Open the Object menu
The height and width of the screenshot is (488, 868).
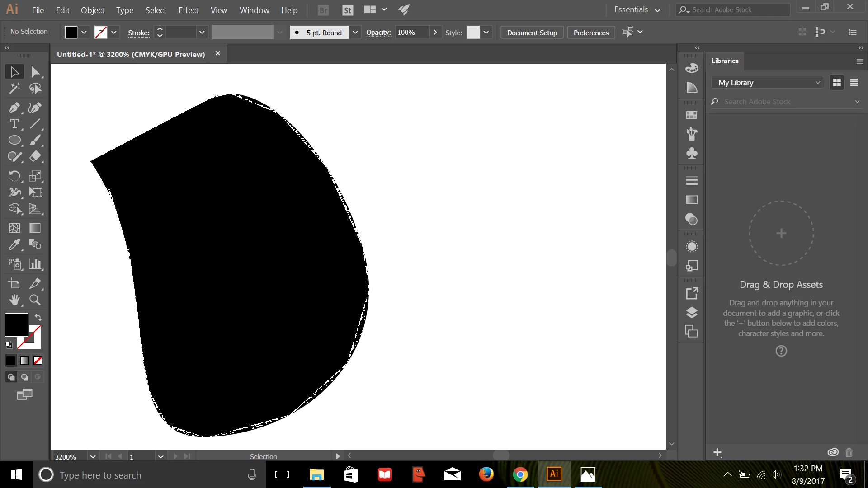pos(92,10)
